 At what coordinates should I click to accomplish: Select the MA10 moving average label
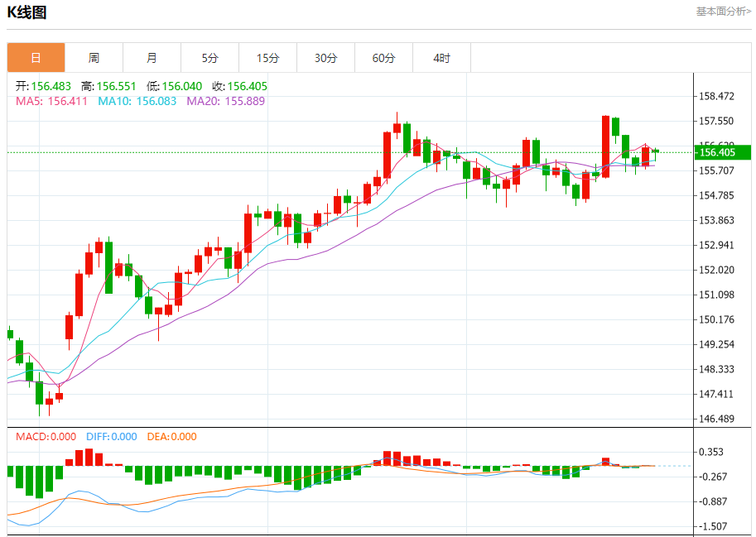pyautogui.click(x=137, y=101)
